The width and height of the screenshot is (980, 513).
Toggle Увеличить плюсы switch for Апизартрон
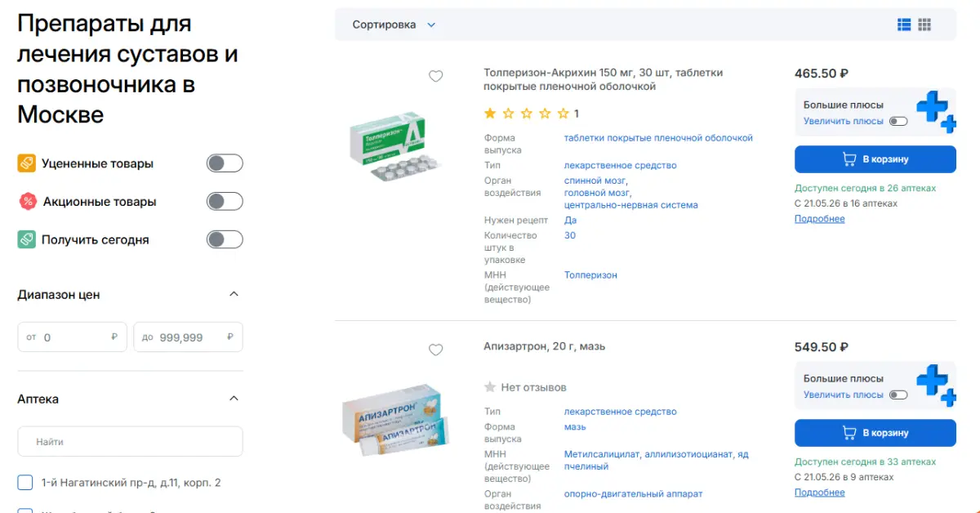pos(898,395)
